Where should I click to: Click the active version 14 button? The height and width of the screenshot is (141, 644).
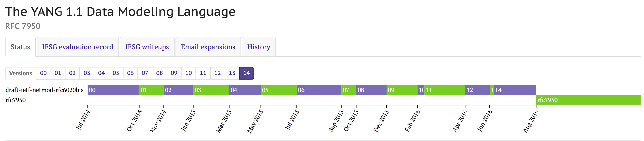(247, 73)
